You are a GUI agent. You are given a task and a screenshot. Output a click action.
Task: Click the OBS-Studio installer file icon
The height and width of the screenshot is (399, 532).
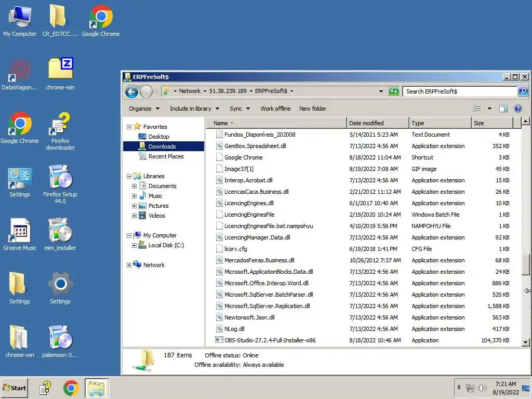(219, 340)
